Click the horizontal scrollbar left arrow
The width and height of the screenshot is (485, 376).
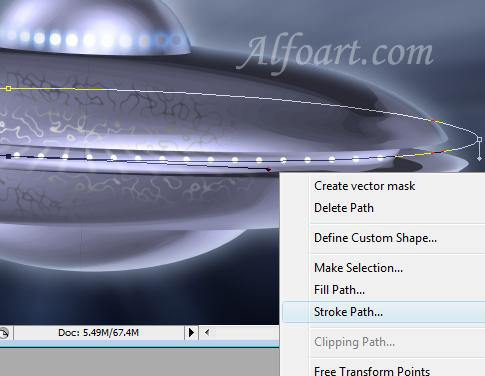(x=207, y=332)
